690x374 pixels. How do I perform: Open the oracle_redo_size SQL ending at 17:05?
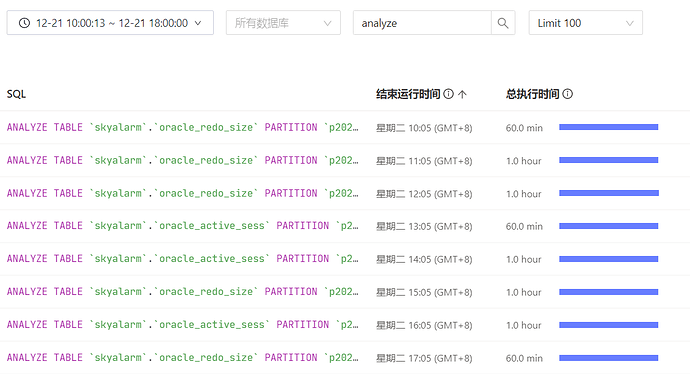tap(183, 358)
